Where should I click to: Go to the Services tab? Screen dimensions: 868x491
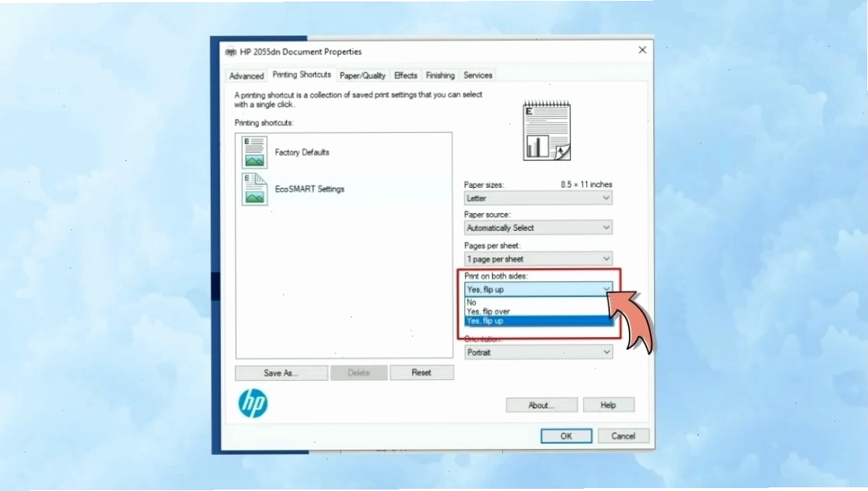point(477,75)
